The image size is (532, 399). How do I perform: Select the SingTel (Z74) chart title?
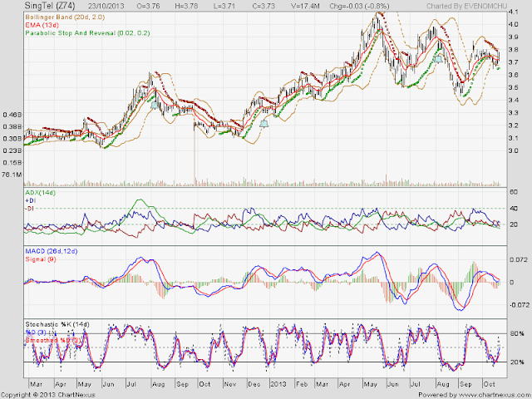(x=50, y=6)
